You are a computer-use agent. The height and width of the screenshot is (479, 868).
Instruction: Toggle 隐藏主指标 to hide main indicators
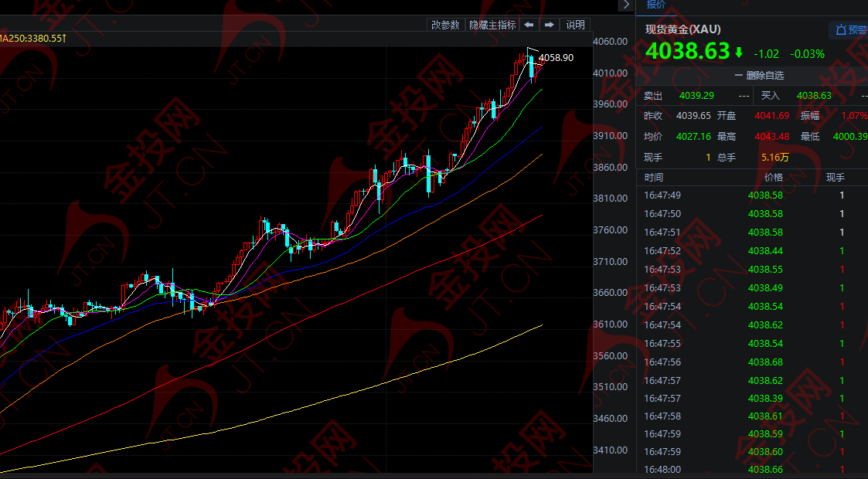492,25
